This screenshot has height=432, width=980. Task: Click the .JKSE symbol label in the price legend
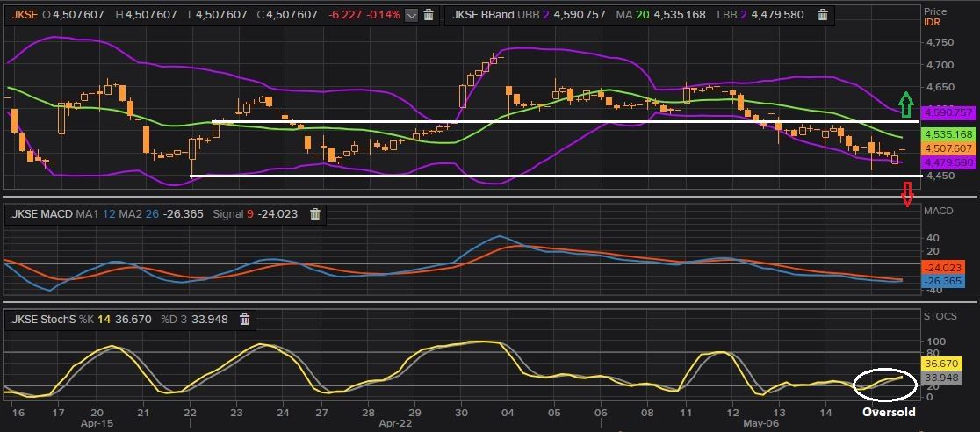[x=24, y=15]
